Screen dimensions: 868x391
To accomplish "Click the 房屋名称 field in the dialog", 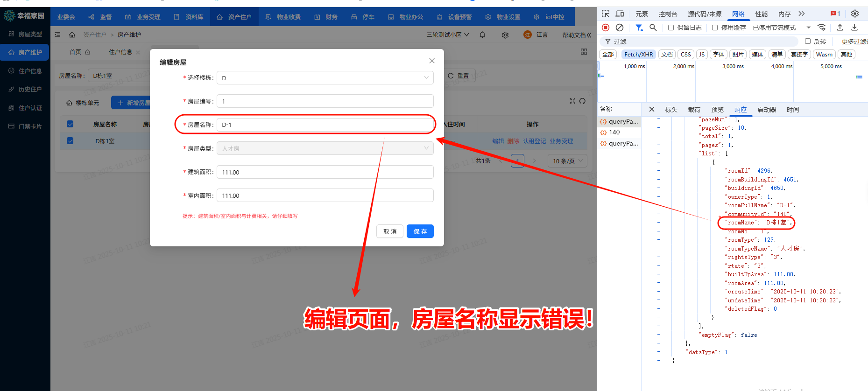I will point(325,125).
